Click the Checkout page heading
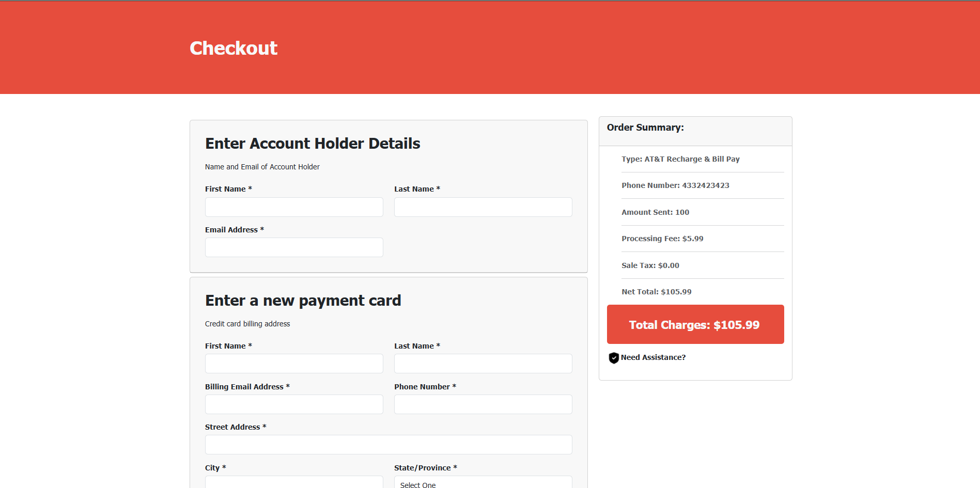The height and width of the screenshot is (488, 980). coord(234,48)
